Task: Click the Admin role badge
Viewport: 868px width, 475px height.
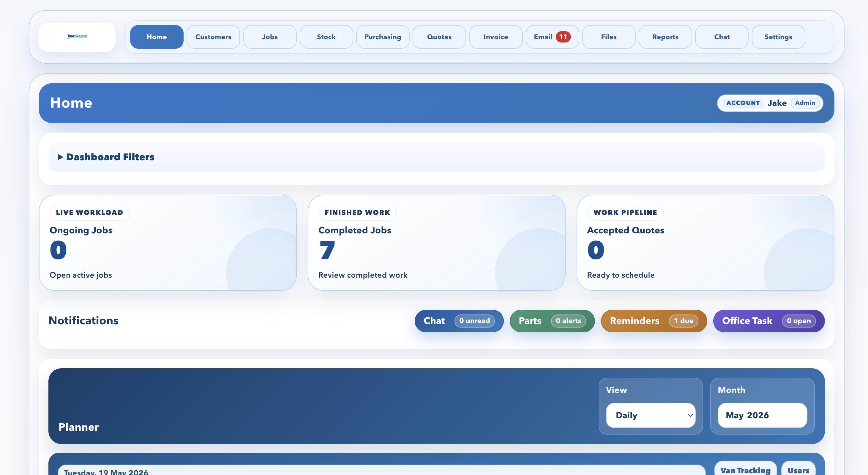Action: (805, 103)
